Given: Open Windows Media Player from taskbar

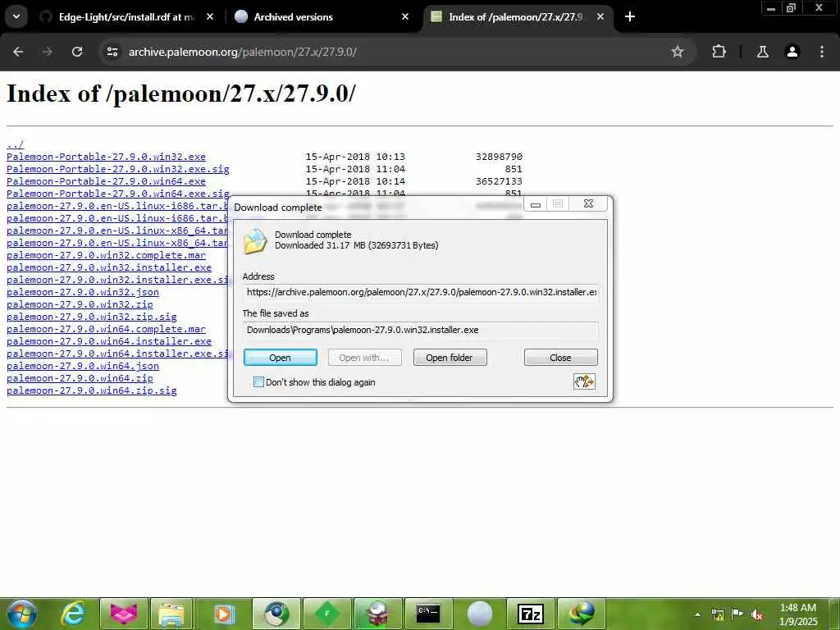Looking at the screenshot, I should point(223,614).
